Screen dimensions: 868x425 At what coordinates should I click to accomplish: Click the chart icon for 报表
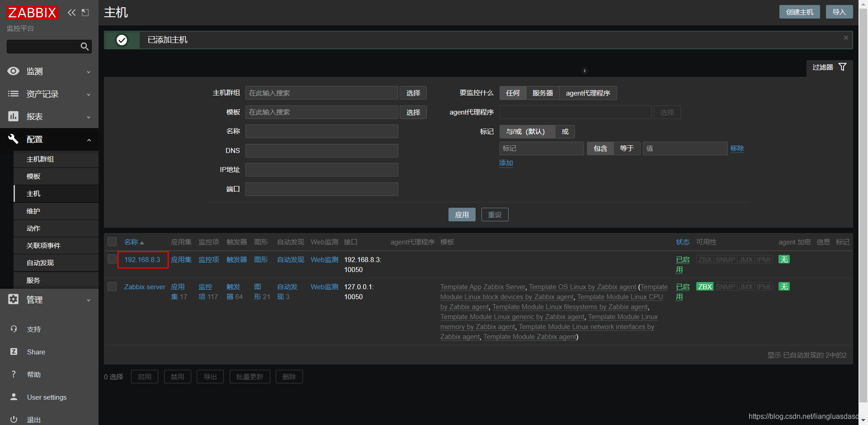[x=14, y=116]
